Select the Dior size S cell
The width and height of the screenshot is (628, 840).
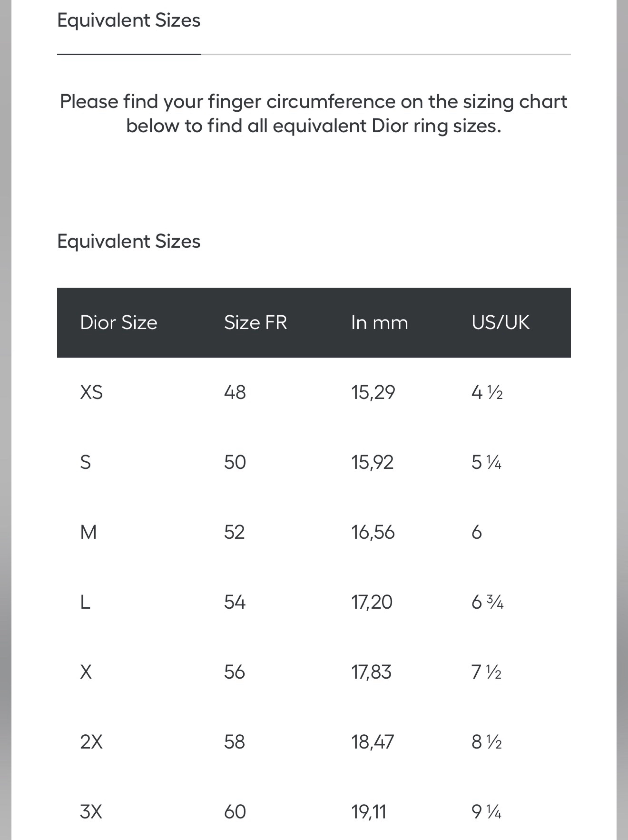86,462
